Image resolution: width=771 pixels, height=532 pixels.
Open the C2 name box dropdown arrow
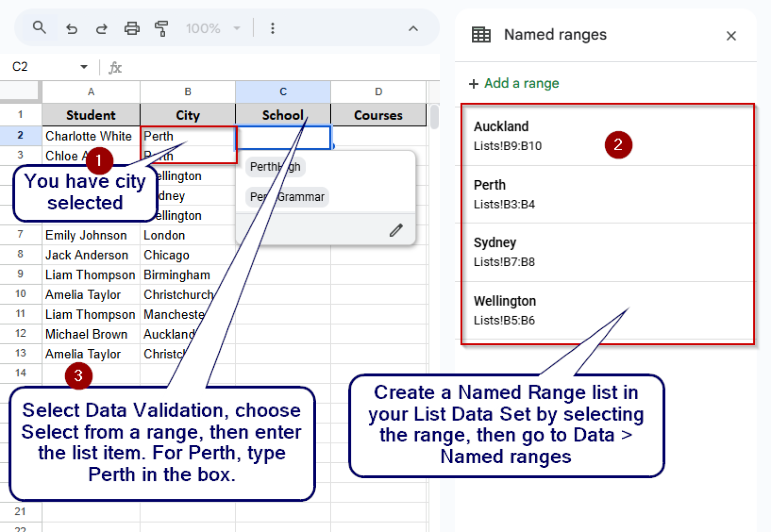coord(83,67)
